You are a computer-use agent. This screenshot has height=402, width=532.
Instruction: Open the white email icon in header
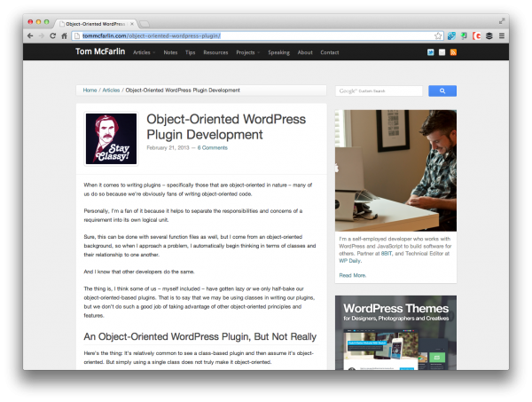click(442, 52)
